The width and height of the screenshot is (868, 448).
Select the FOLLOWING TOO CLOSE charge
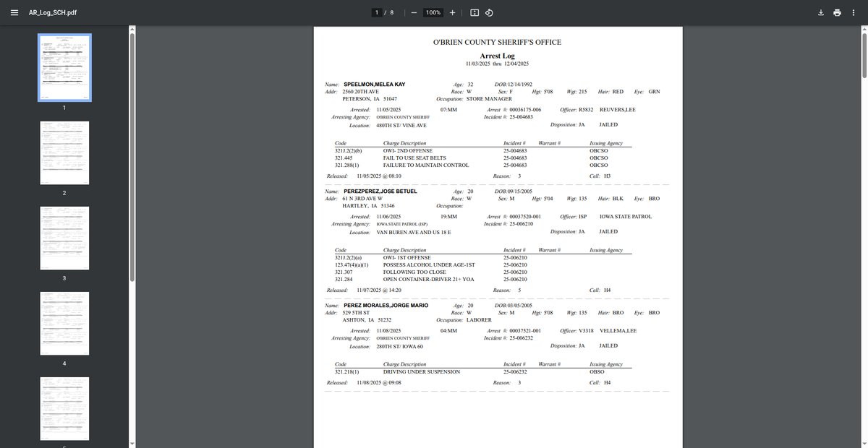tap(414, 272)
